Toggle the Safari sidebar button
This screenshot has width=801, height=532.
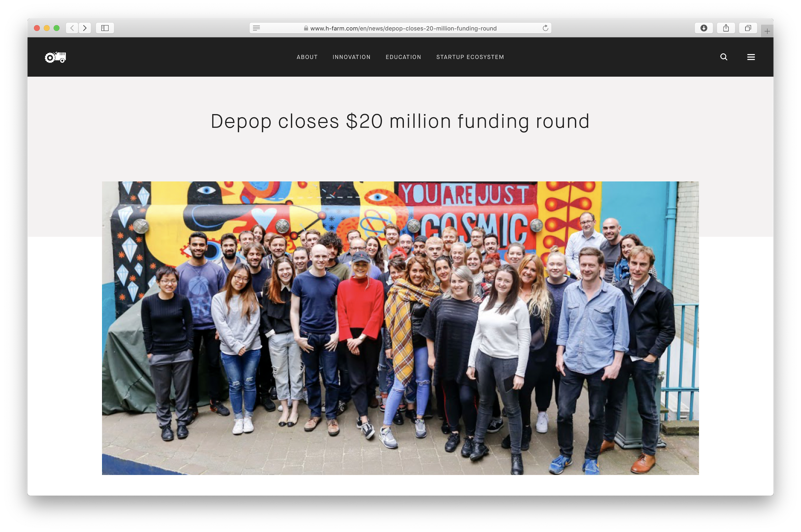(105, 28)
